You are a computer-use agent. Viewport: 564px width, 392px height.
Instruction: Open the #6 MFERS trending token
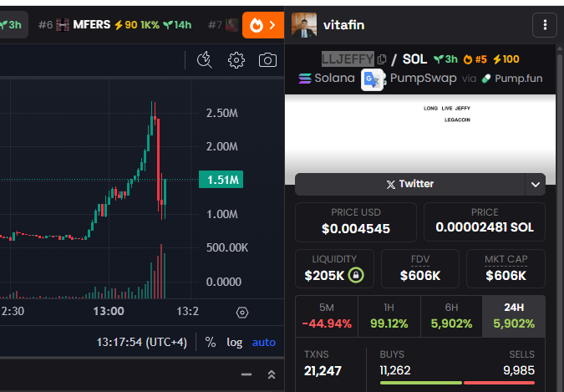(114, 25)
